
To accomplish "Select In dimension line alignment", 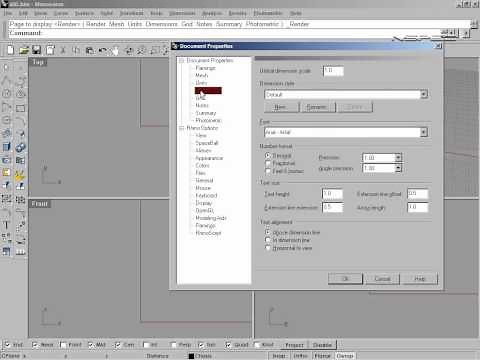I will [x=268, y=240].
